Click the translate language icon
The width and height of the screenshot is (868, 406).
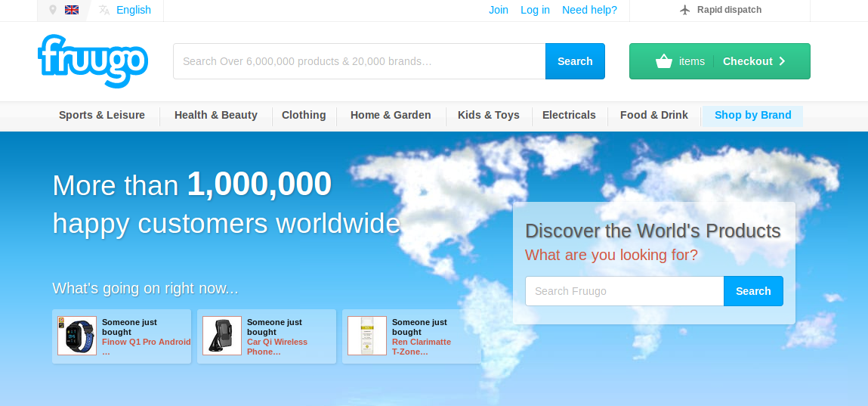(x=104, y=10)
